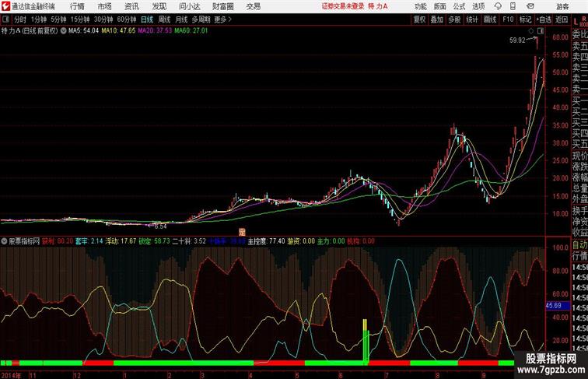Screen dimensions: 588x379
Task: Open the 功能 menu
Action: click(x=421, y=6)
